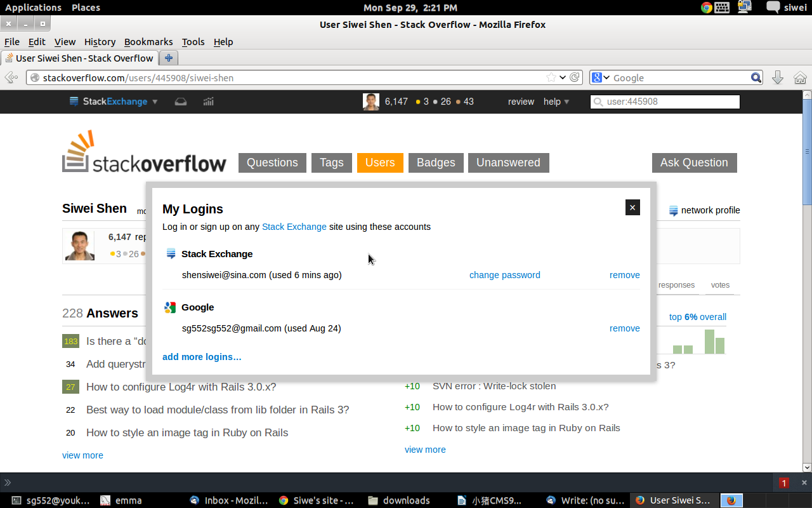Click the Stack Exchange icon in My Logins

coord(169,253)
